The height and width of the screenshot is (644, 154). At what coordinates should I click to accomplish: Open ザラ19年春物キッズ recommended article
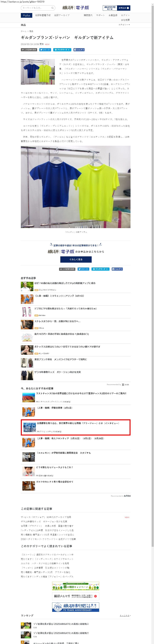[x=58, y=372]
